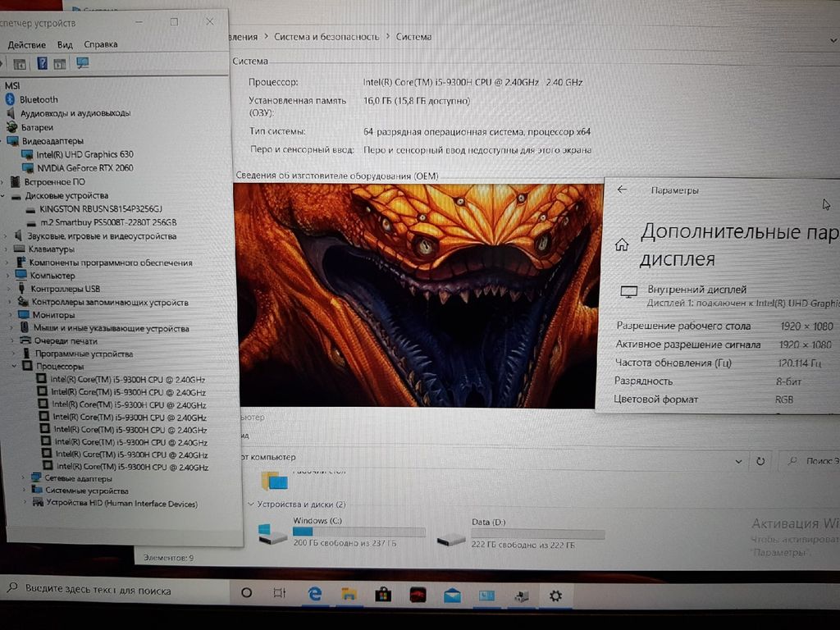
Task: Open Task View on the taskbar
Action: [280, 593]
